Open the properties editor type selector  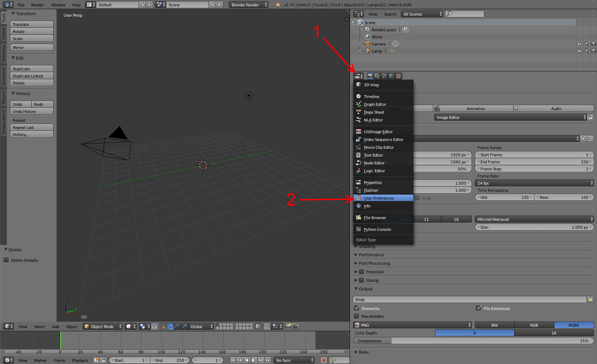click(359, 76)
